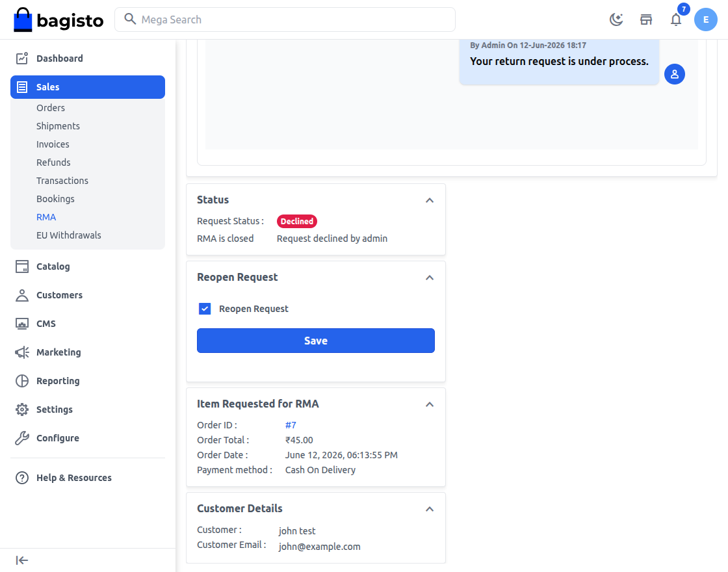Click 'Request declined by admin' text
This screenshot has height=572, width=728.
point(332,238)
